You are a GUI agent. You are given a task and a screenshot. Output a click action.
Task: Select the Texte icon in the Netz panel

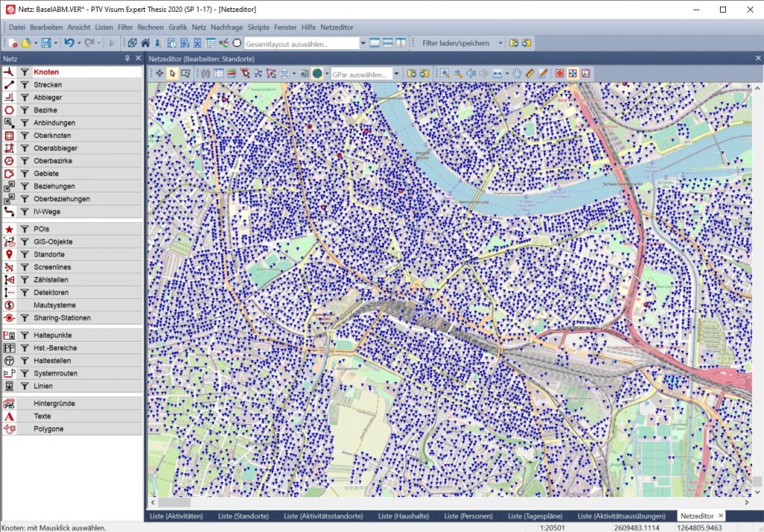click(x=9, y=416)
